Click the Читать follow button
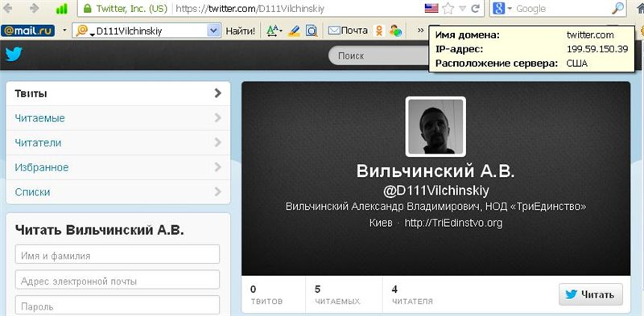Viewport: 644px width, 316px height. (591, 294)
